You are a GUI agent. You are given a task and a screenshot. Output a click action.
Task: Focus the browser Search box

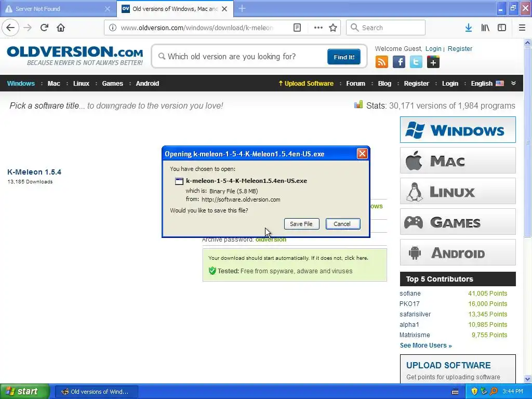(385, 28)
